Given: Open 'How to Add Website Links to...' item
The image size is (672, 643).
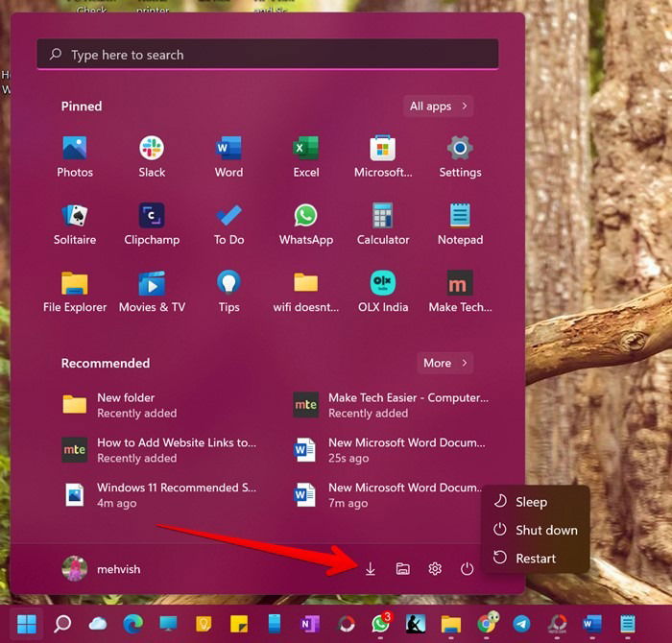Looking at the screenshot, I should tap(160, 450).
